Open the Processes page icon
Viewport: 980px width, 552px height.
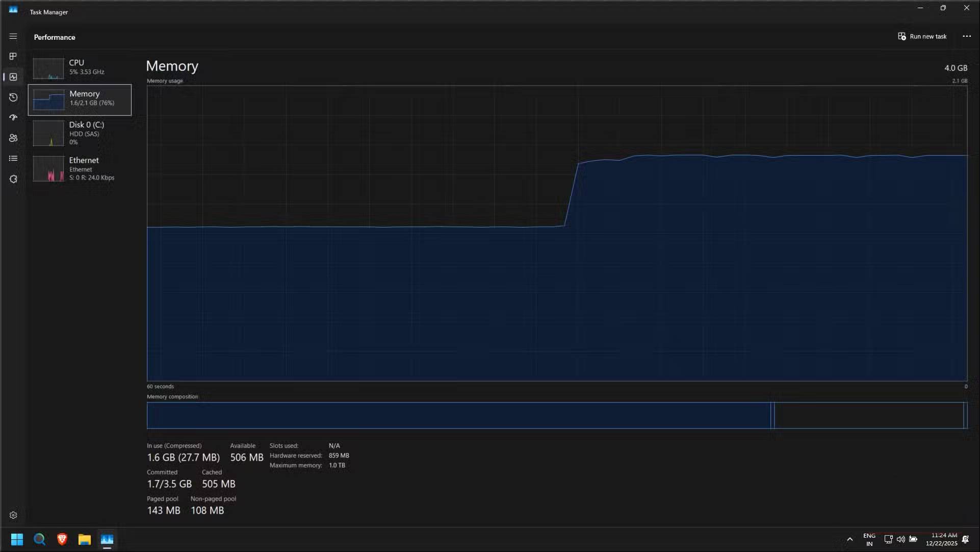tap(13, 56)
